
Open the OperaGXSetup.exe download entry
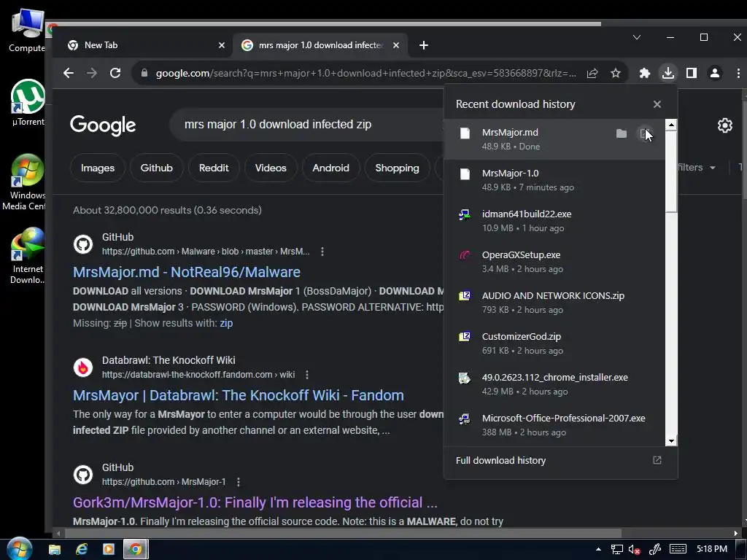554,262
